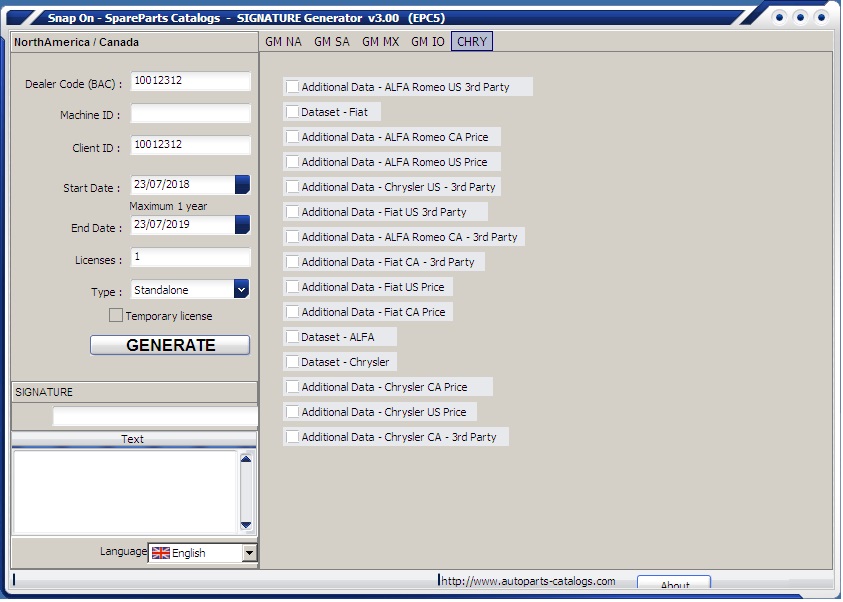The height and width of the screenshot is (602, 843).
Task: Click inside the Text output area
Action: pos(125,492)
